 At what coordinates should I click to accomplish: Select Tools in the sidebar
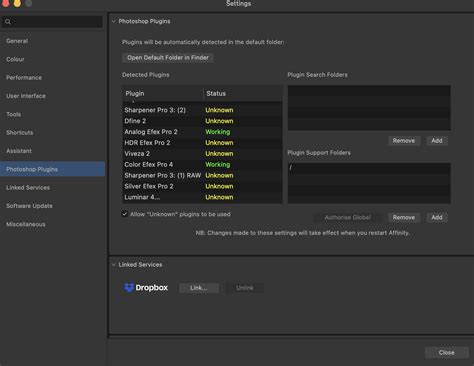pos(13,114)
